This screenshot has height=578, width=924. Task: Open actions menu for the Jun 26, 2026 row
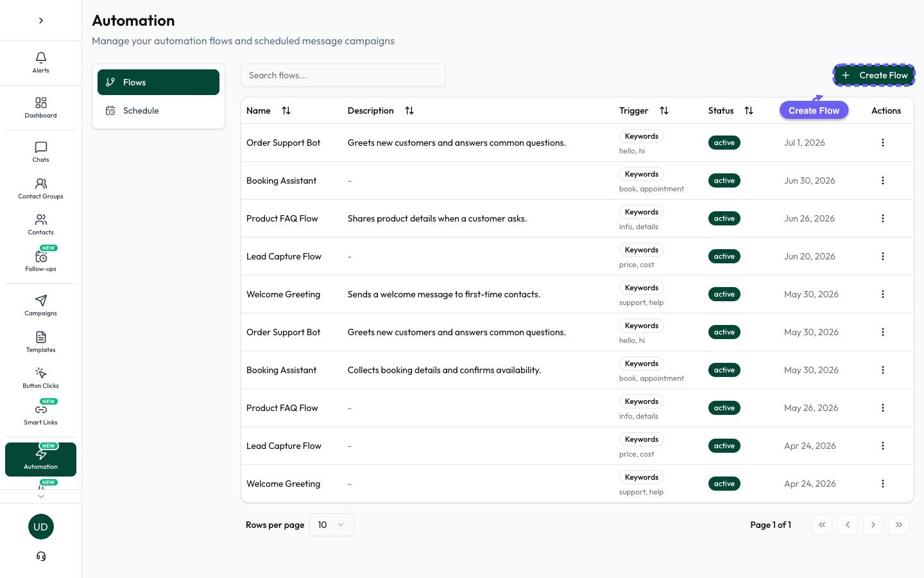[883, 218]
